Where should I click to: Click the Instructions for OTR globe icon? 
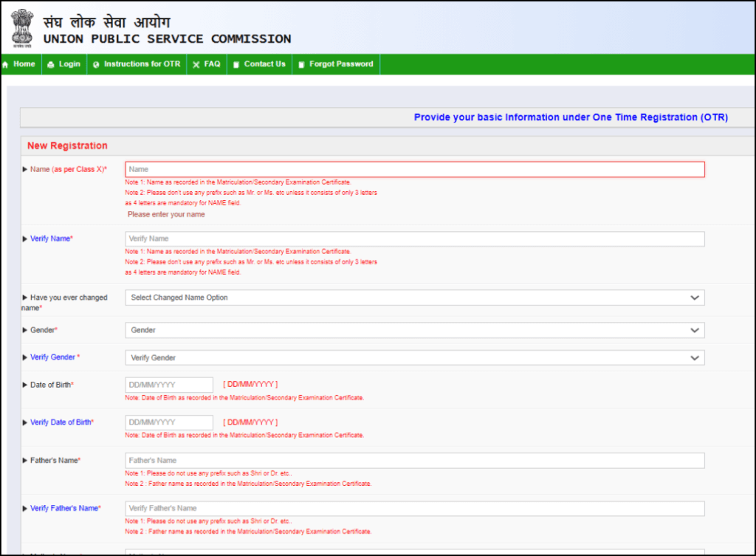pyautogui.click(x=95, y=64)
